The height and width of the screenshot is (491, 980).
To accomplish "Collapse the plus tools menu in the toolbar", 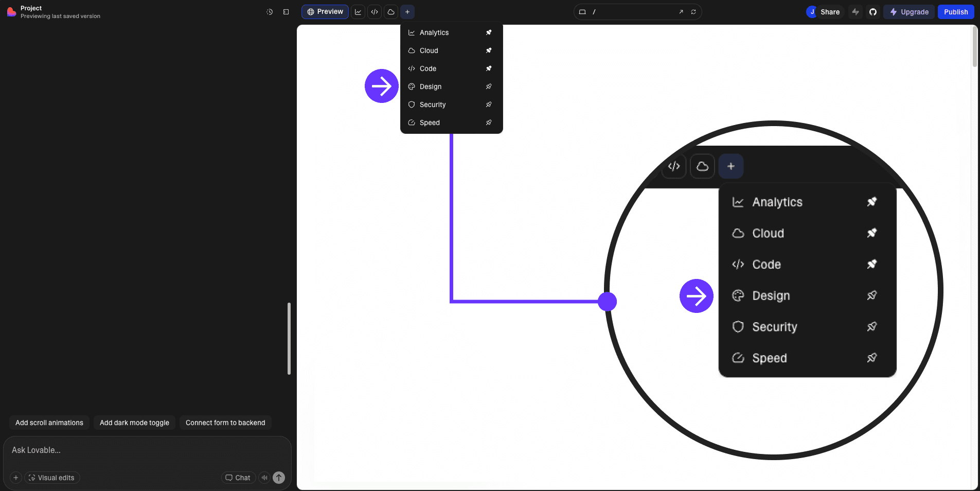I will pyautogui.click(x=407, y=12).
